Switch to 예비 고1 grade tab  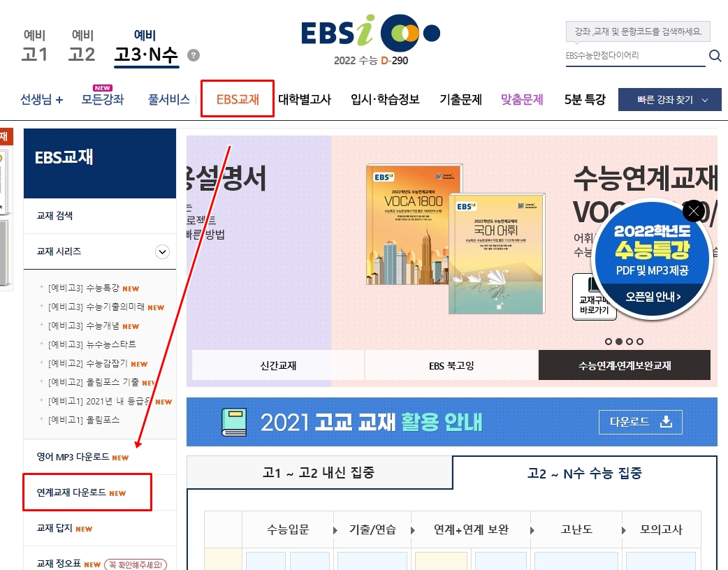(35, 46)
